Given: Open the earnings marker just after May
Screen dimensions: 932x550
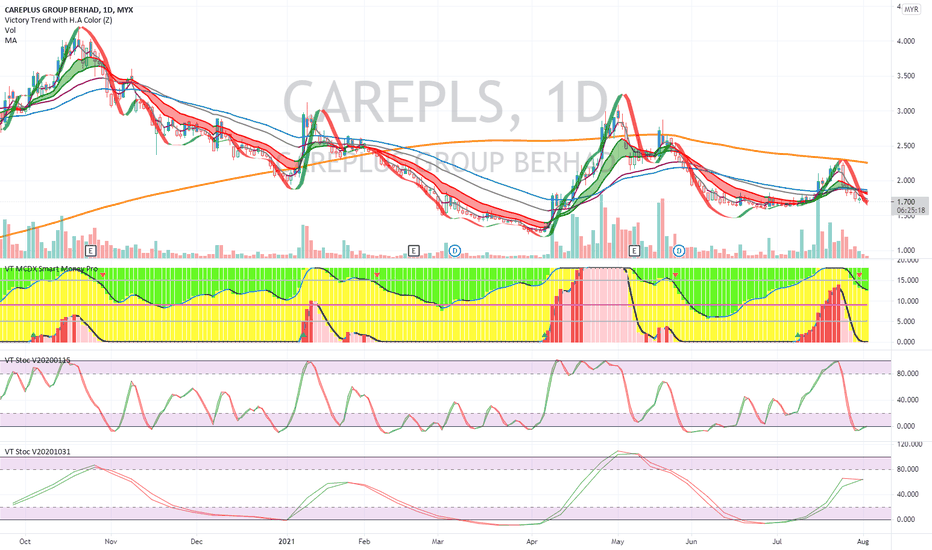Looking at the screenshot, I should [634, 250].
